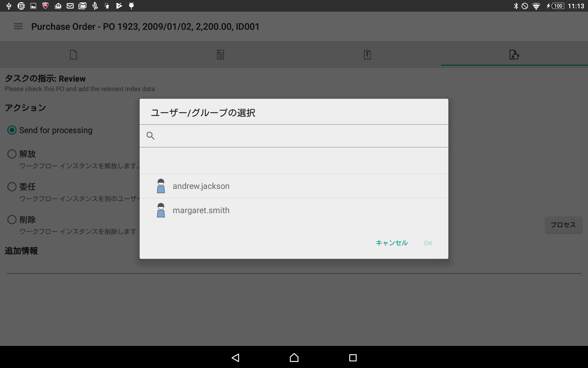
Task: Open the hamburger navigation menu
Action: 18,26
